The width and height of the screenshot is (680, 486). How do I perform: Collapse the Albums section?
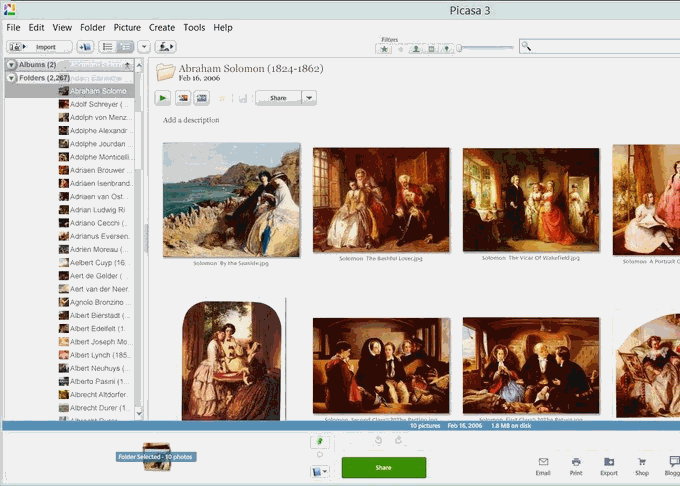(x=11, y=65)
